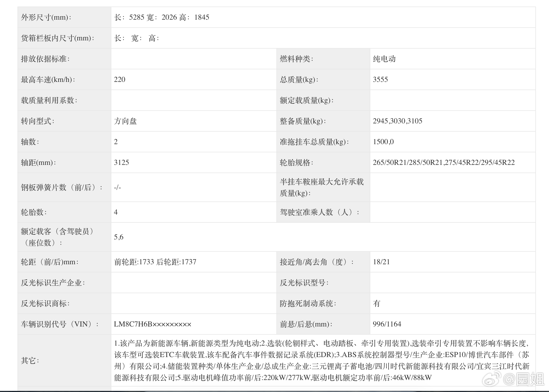Click the 前悬/后悬 value 996/1164
This screenshot has width=549, height=392.
387,324
